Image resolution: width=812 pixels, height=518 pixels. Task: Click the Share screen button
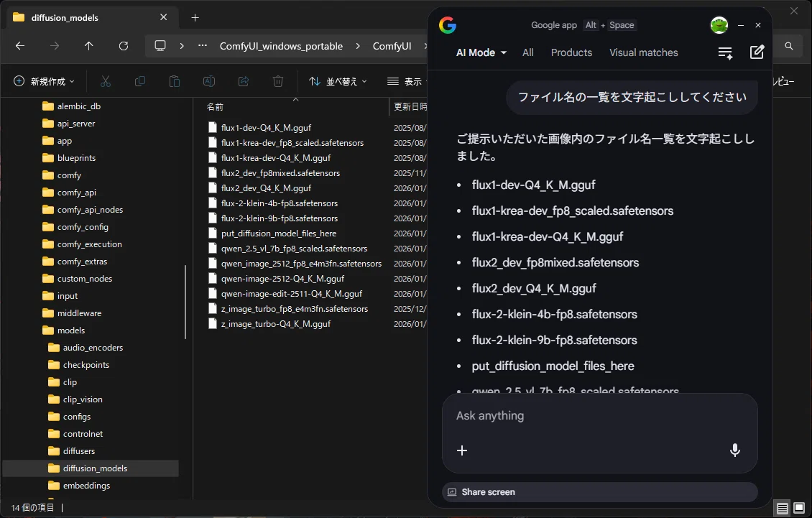(600, 492)
